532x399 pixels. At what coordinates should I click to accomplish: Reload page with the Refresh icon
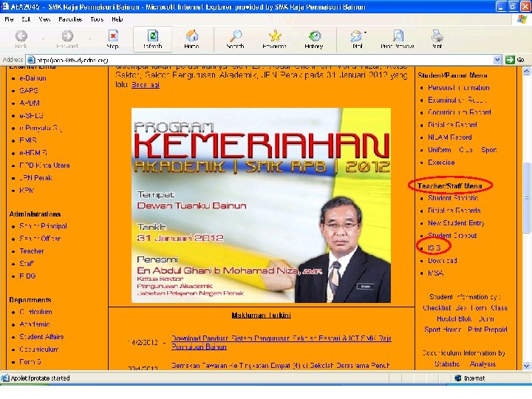point(153,35)
